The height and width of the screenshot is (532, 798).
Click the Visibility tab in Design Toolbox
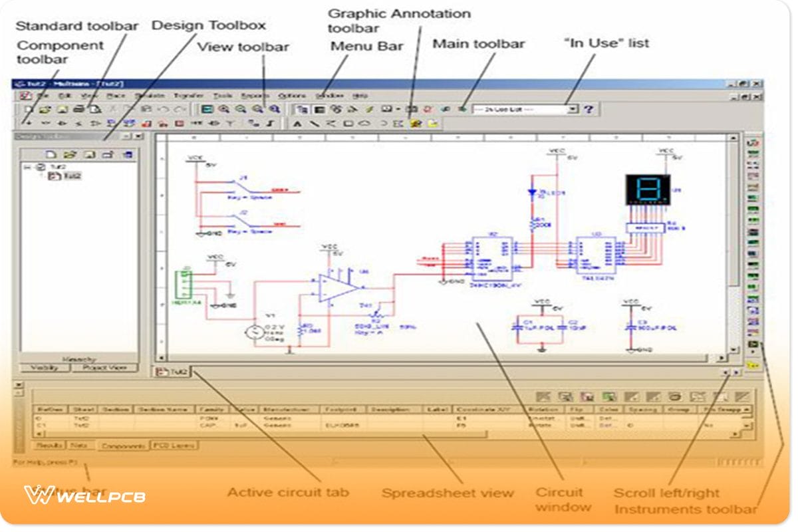pyautogui.click(x=45, y=368)
